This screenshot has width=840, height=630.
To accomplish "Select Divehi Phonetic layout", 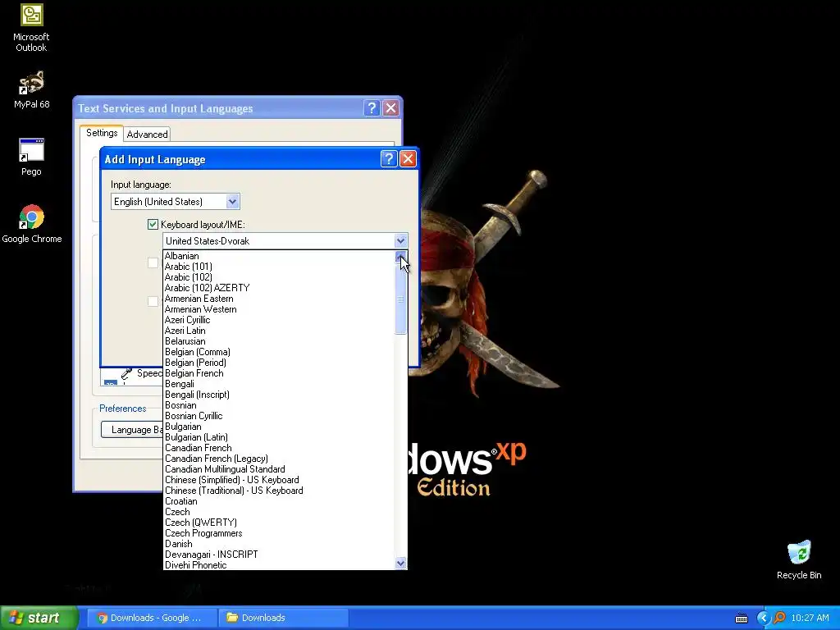I will 279,565.
